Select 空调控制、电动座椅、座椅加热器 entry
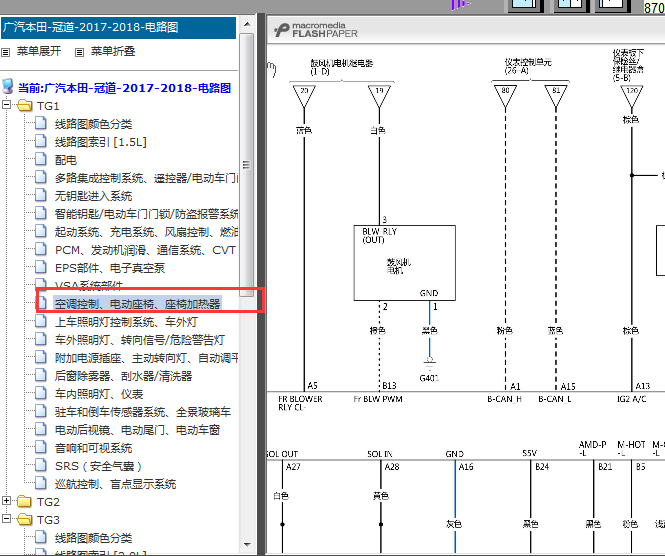This screenshot has height=556, width=665. pyautogui.click(x=137, y=304)
